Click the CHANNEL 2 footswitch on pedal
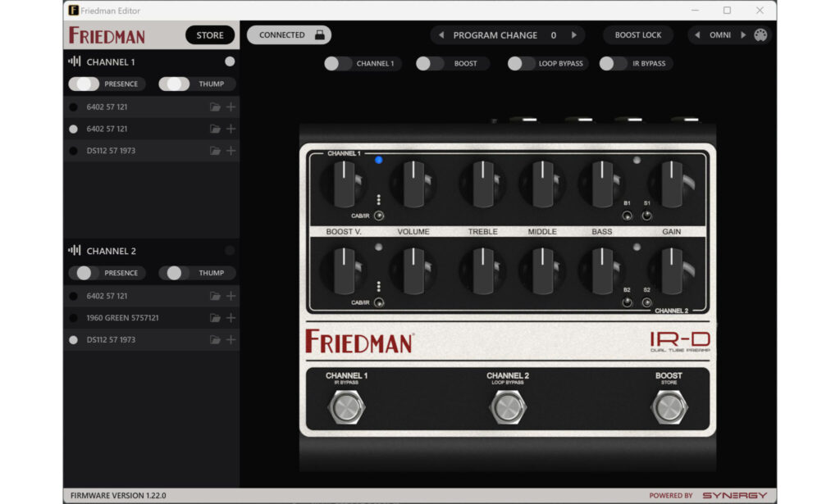 tap(507, 407)
